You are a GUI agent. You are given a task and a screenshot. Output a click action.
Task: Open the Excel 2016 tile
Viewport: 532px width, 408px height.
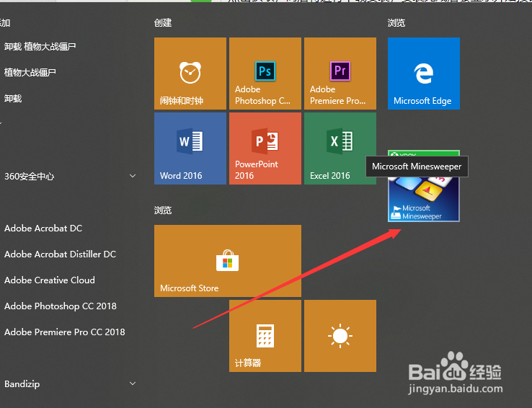(x=340, y=148)
